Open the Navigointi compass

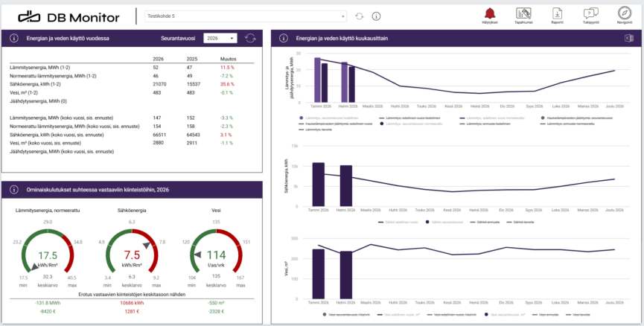624,13
